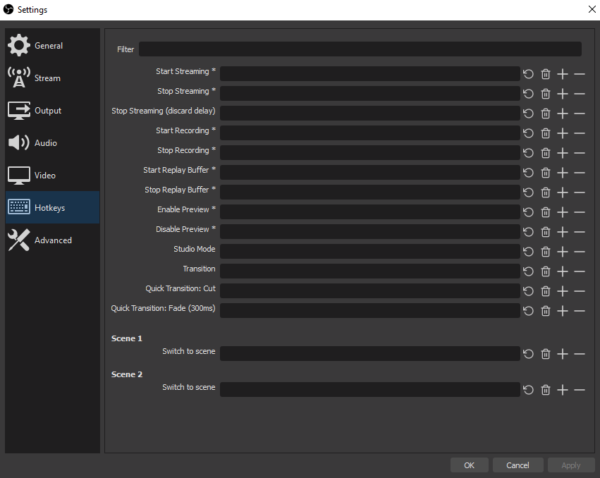This screenshot has width=600, height=478.
Task: Reset the Stop Streaming (discard delay) hotkey
Action: (528, 113)
